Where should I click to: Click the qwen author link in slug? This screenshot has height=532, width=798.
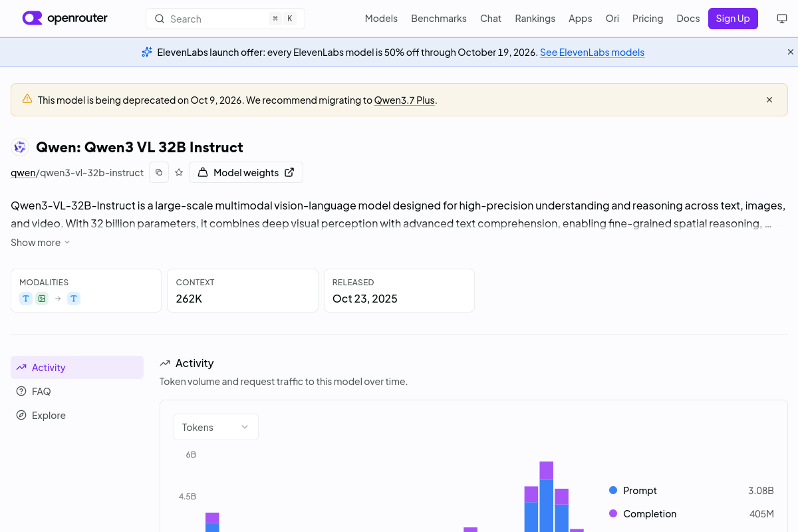pyautogui.click(x=23, y=172)
